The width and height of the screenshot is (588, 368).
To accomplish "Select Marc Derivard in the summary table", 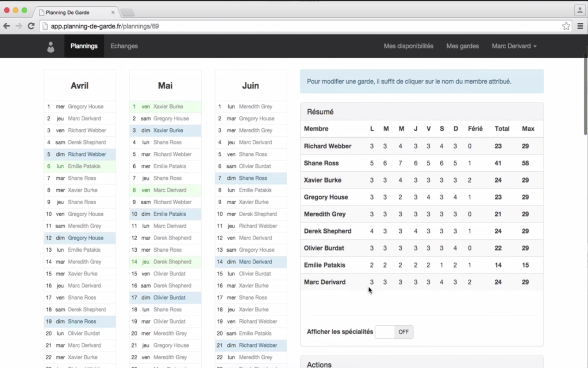I will pyautogui.click(x=324, y=282).
